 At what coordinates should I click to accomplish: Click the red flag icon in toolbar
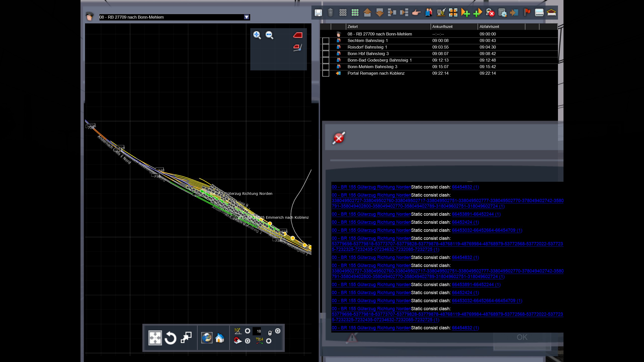(527, 13)
